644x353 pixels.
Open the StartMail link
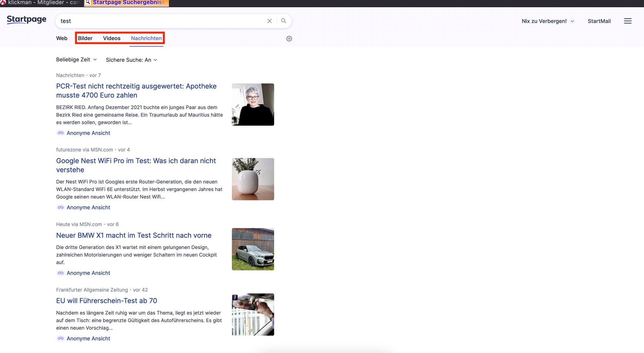(x=599, y=21)
